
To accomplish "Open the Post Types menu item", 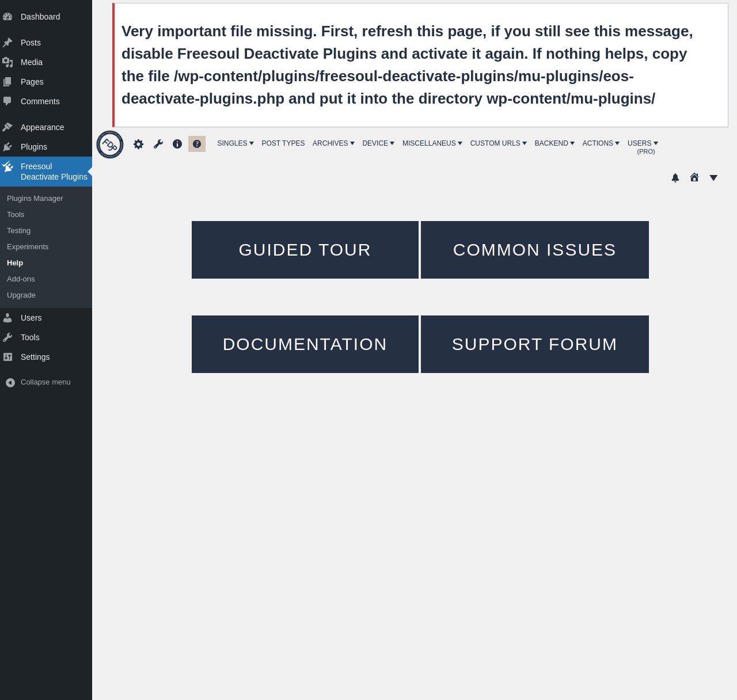I will click(x=283, y=143).
